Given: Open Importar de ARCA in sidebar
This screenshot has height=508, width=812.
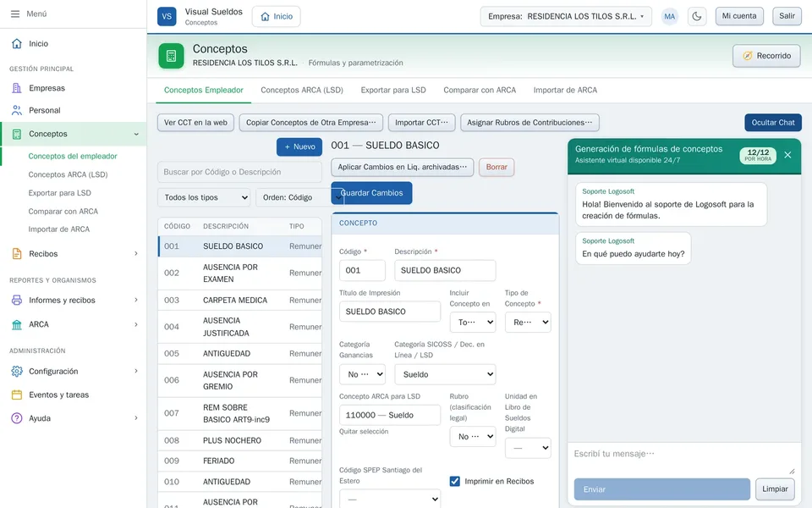Looking at the screenshot, I should click(59, 229).
